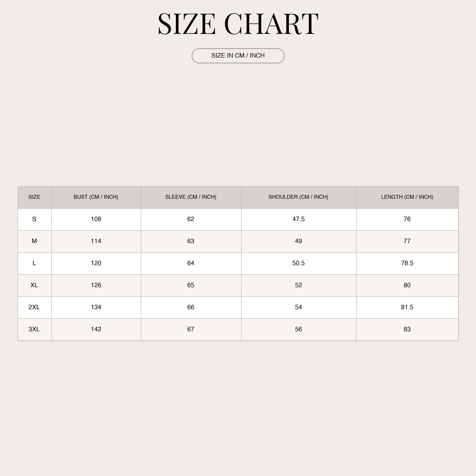Select the SIZE column header

point(35,197)
